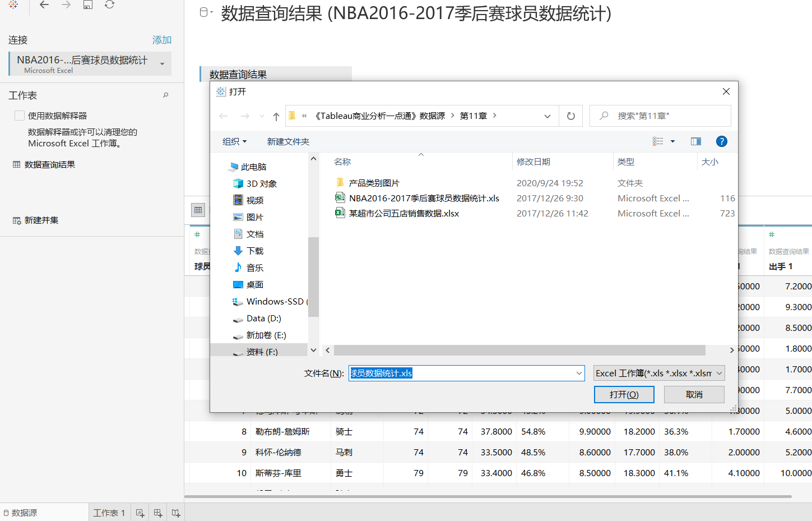Click dialog forward navigation arrow
The height and width of the screenshot is (521, 812).
point(245,116)
